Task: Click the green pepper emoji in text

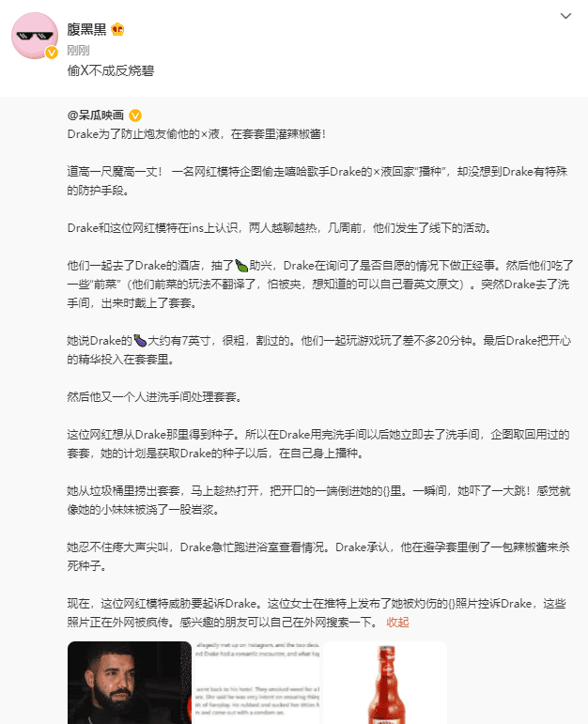Action: click(x=241, y=266)
